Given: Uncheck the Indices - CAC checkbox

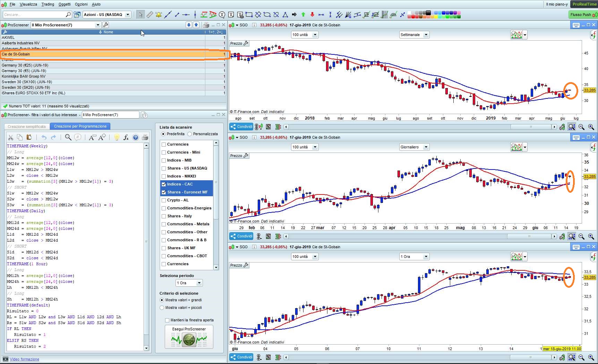Looking at the screenshot, I should (x=164, y=184).
